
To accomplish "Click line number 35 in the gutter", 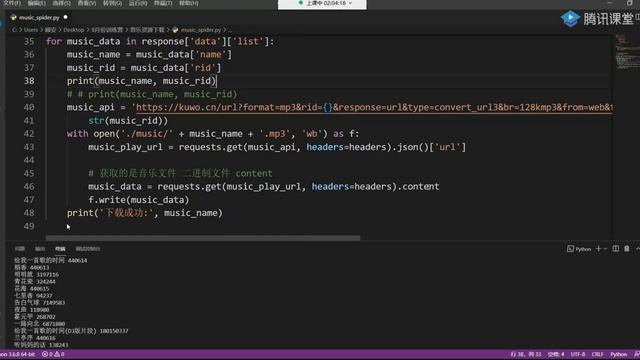I will 29,42.
